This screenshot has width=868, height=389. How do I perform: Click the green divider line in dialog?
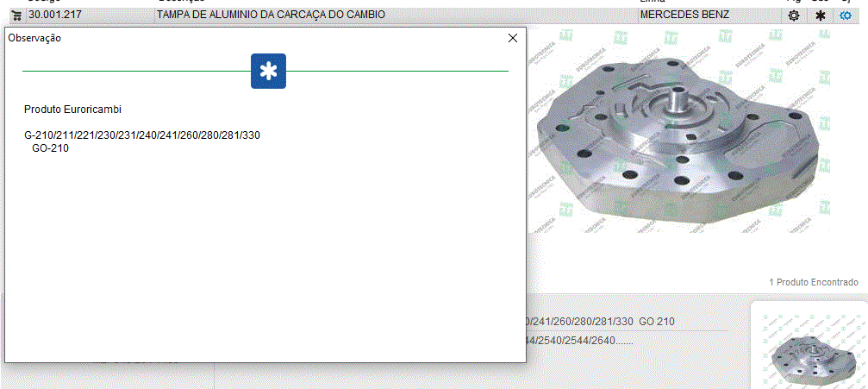pyautogui.click(x=129, y=70)
